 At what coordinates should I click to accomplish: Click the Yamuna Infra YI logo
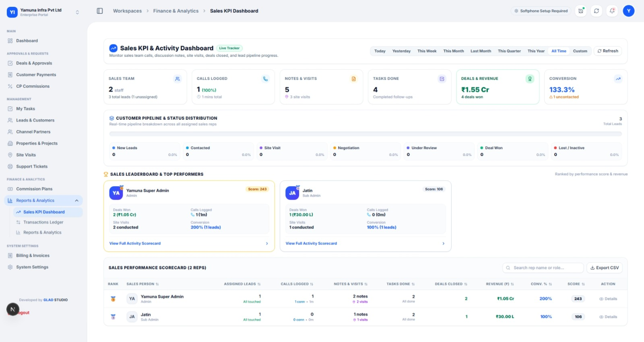click(x=12, y=12)
